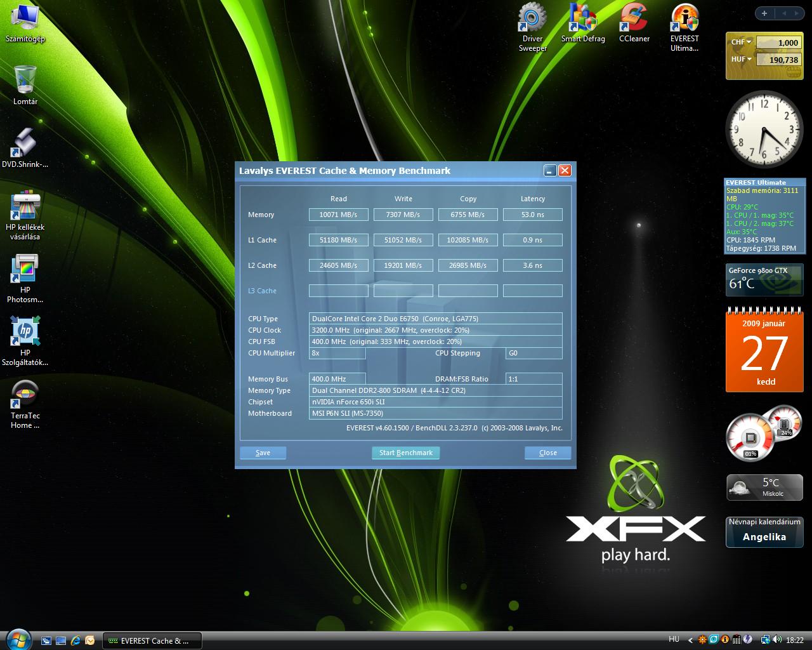Screen dimensions: 812x650
Task: Click the sidebar add gadget plus button
Action: pyautogui.click(x=764, y=13)
